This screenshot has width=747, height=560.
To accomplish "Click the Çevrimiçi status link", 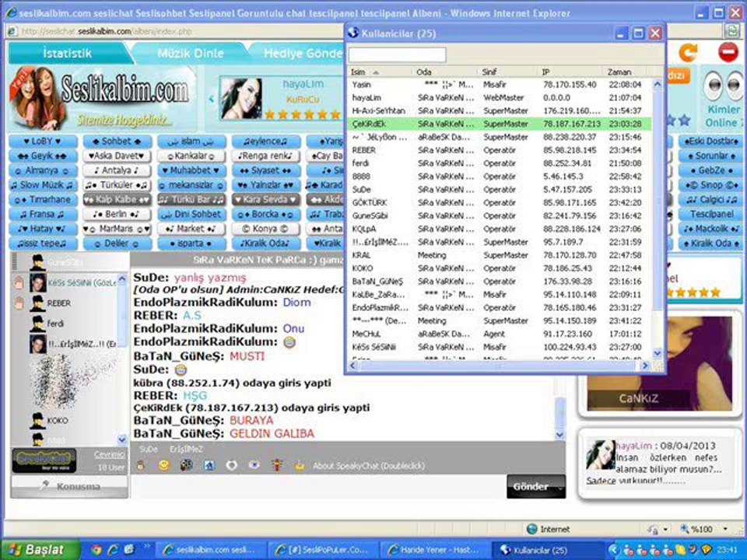I will coord(110,454).
